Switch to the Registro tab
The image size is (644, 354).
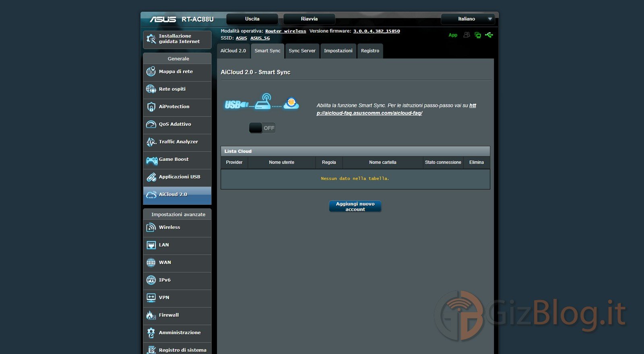click(370, 51)
